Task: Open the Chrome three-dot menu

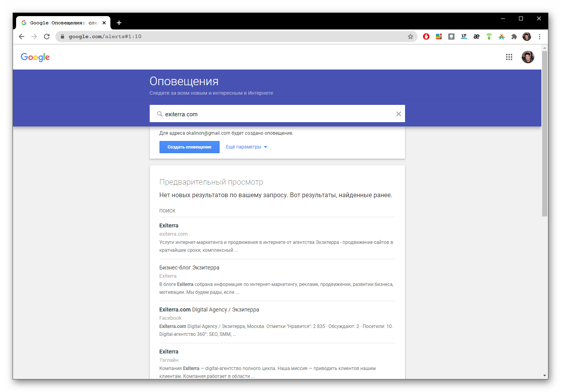Action: tap(539, 37)
